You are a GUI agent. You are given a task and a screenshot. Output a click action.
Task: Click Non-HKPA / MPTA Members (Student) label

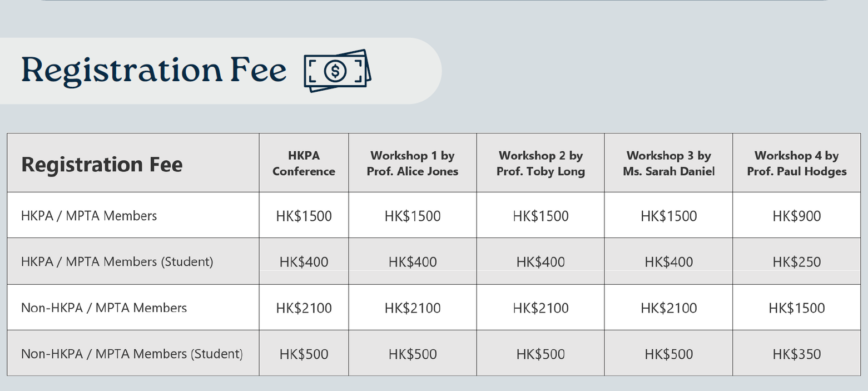[132, 354]
